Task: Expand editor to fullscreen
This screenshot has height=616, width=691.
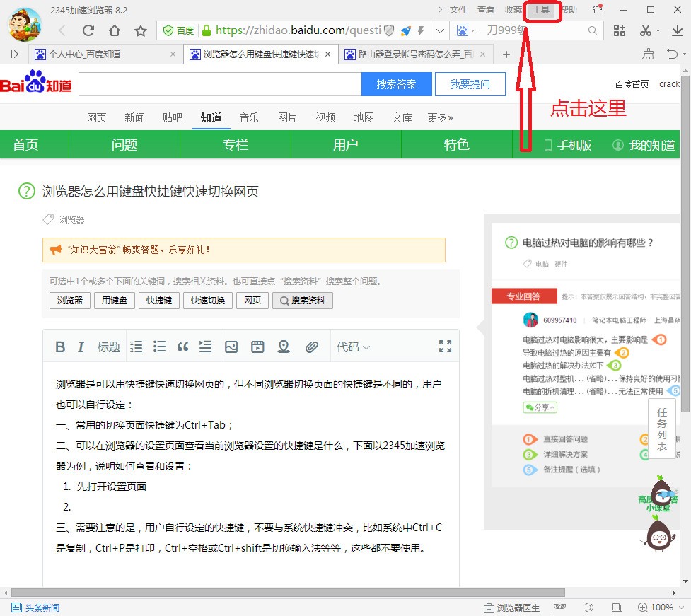Action: pos(445,347)
